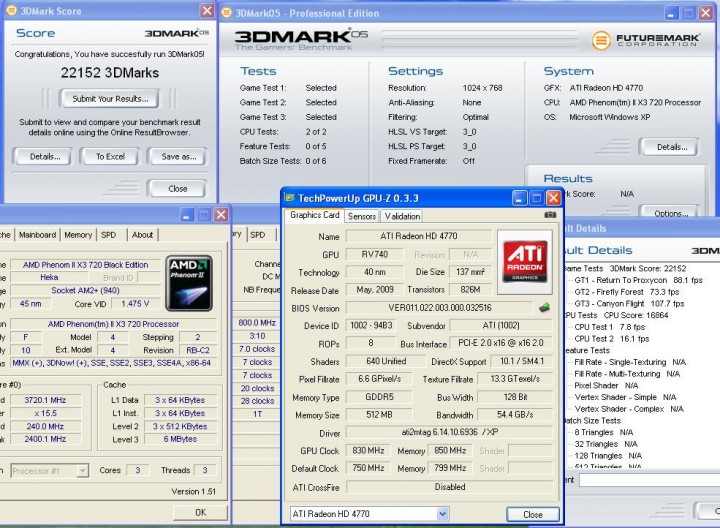Open Mainboard tab in CPU-Z

pos(37,235)
